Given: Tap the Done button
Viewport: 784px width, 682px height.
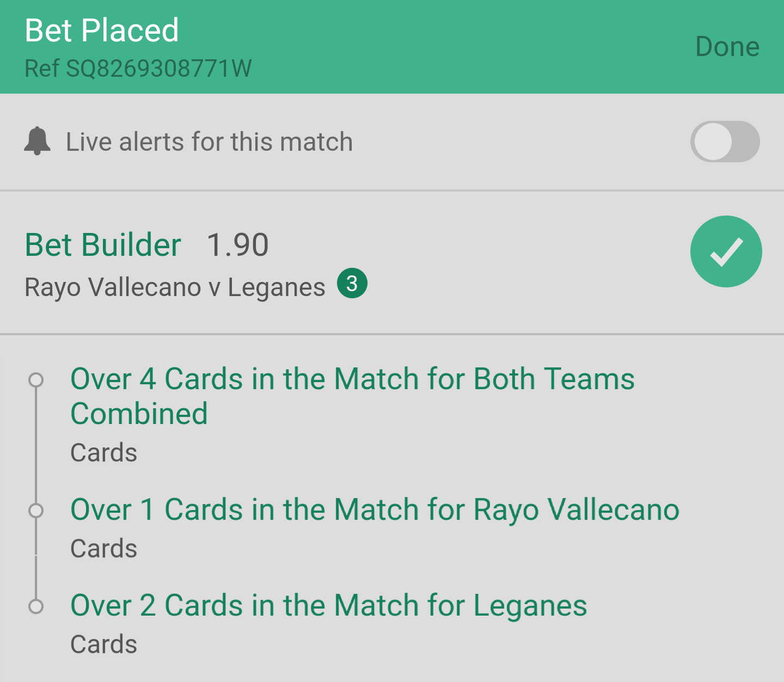Looking at the screenshot, I should click(727, 47).
